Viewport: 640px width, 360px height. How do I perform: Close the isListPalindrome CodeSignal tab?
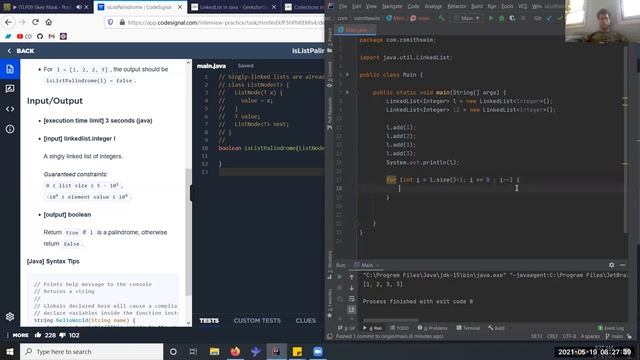tap(180, 7)
